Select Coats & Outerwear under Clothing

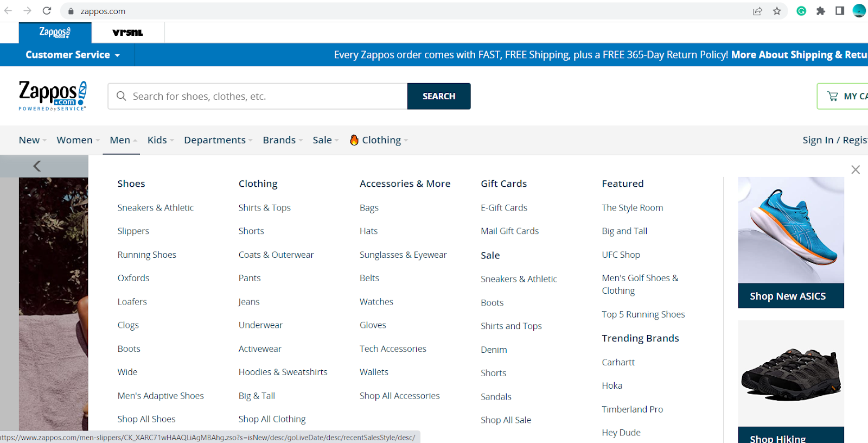276,255
